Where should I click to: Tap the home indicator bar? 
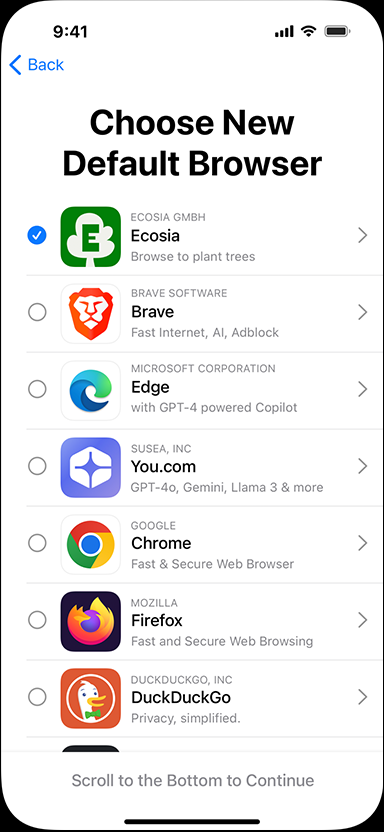(192, 822)
